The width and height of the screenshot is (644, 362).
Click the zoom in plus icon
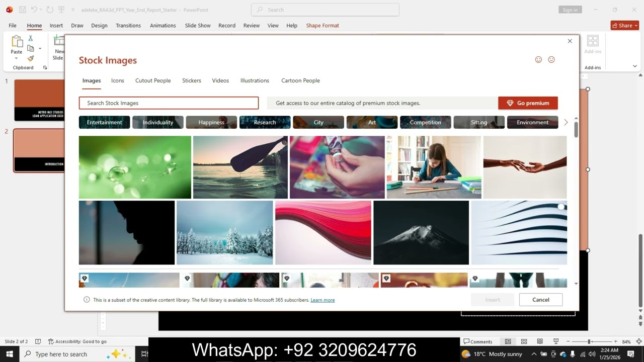click(x=615, y=341)
